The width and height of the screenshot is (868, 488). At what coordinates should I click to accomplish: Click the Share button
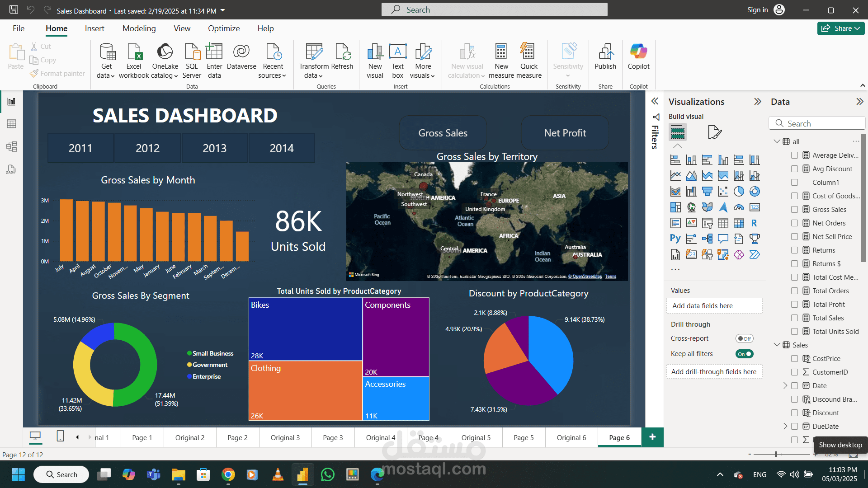pyautogui.click(x=840, y=28)
